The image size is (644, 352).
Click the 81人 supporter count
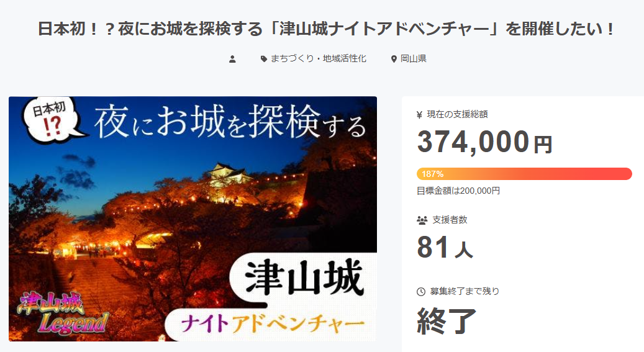445,247
